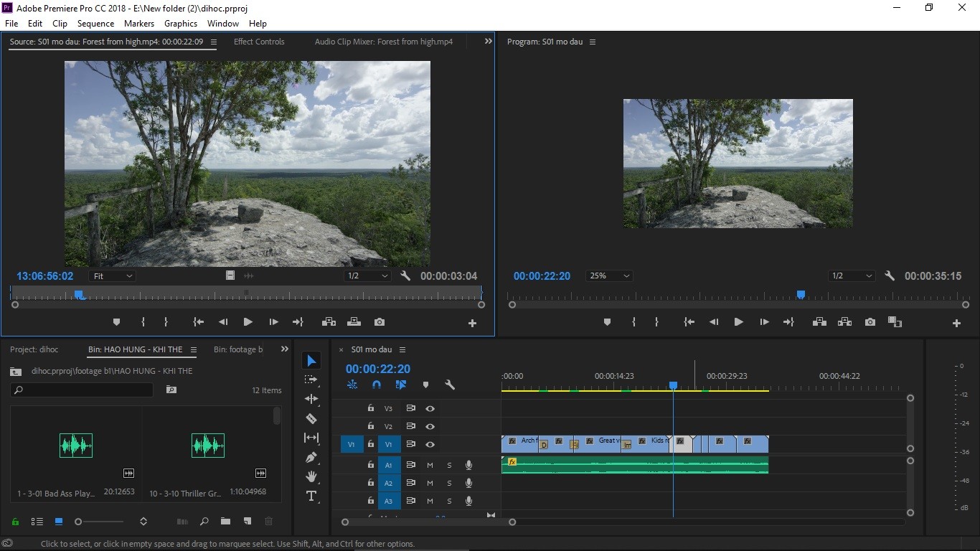This screenshot has height=551, width=980.
Task: Click the bin thumbnail zoom slider
Action: tap(100, 522)
